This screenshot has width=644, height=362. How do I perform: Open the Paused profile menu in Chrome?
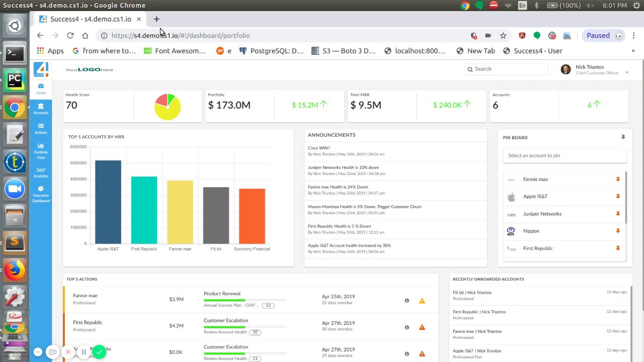[604, 36]
